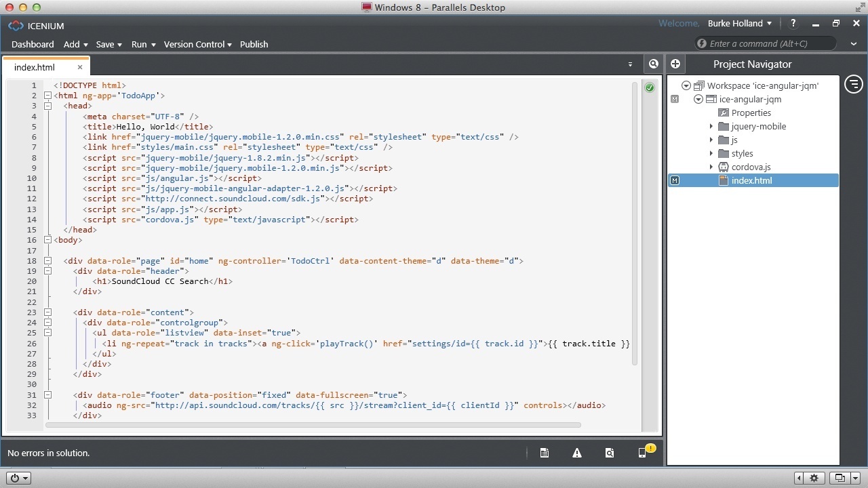This screenshot has width=868, height=488.
Task: Click the Icenium logo icon
Action: click(x=16, y=26)
